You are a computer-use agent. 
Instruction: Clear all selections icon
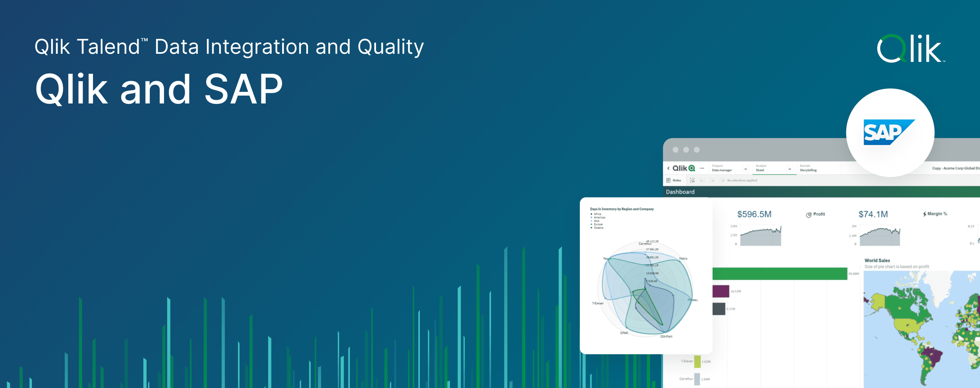(x=722, y=180)
